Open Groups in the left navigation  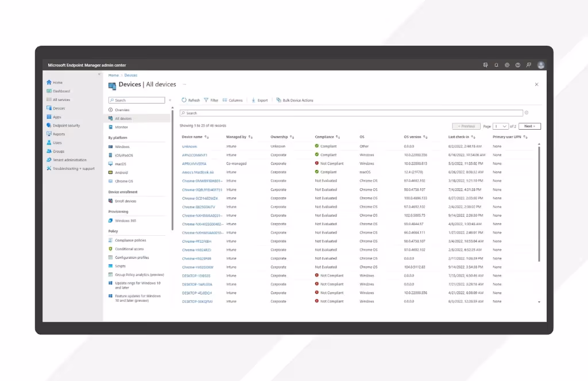(x=55, y=151)
